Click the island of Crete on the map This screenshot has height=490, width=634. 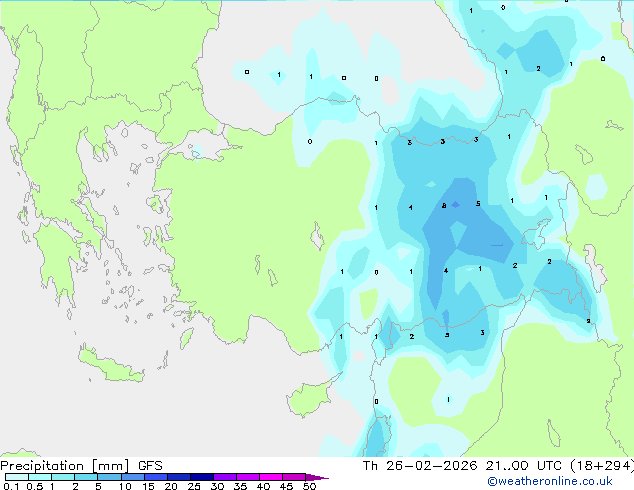111,365
